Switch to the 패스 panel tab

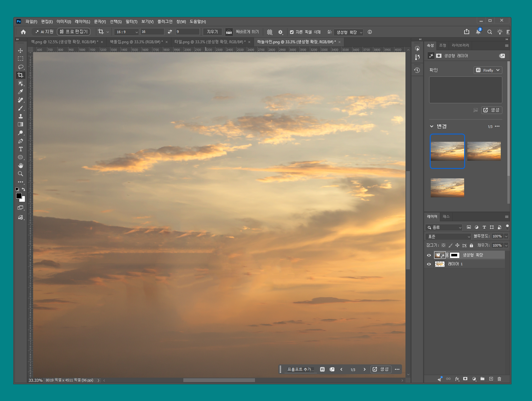pos(446,216)
